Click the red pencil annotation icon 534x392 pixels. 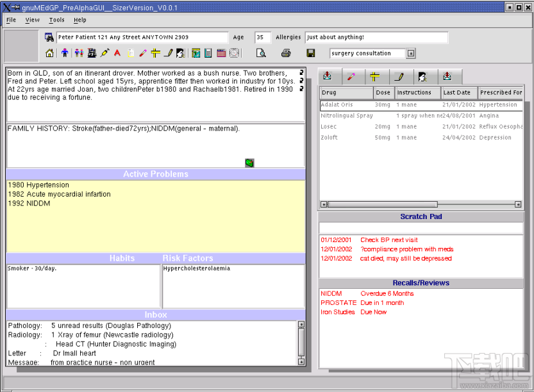tap(142, 53)
